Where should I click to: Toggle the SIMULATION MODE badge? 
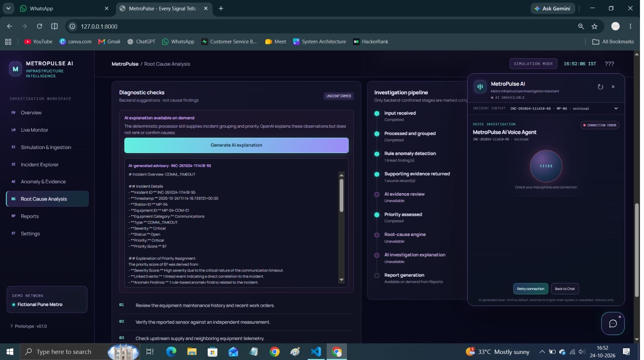click(x=533, y=64)
